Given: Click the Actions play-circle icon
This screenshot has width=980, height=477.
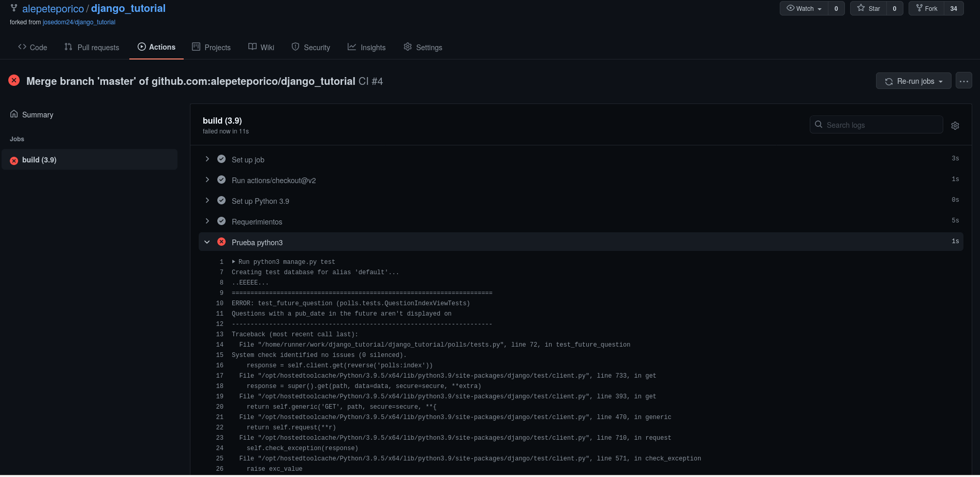Looking at the screenshot, I should (142, 47).
